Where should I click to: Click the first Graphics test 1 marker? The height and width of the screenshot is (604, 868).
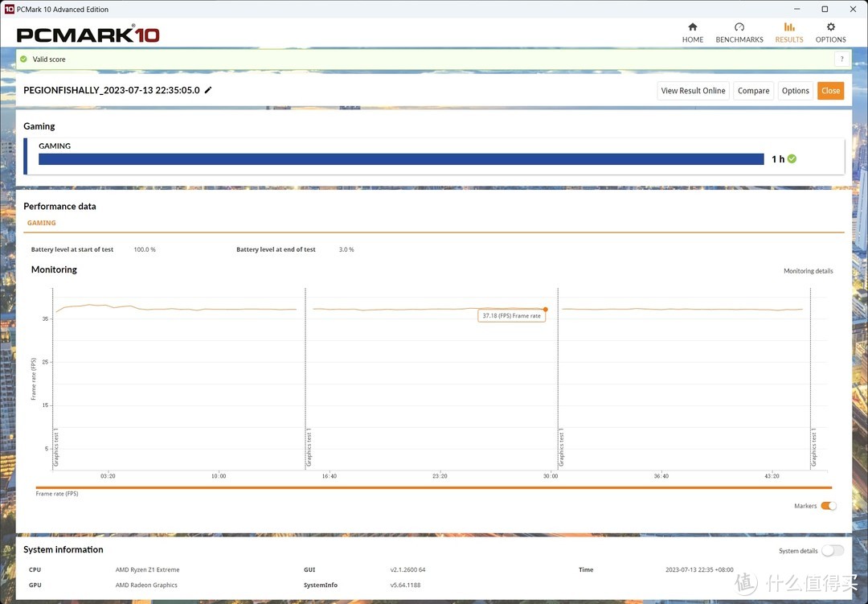pos(56,448)
